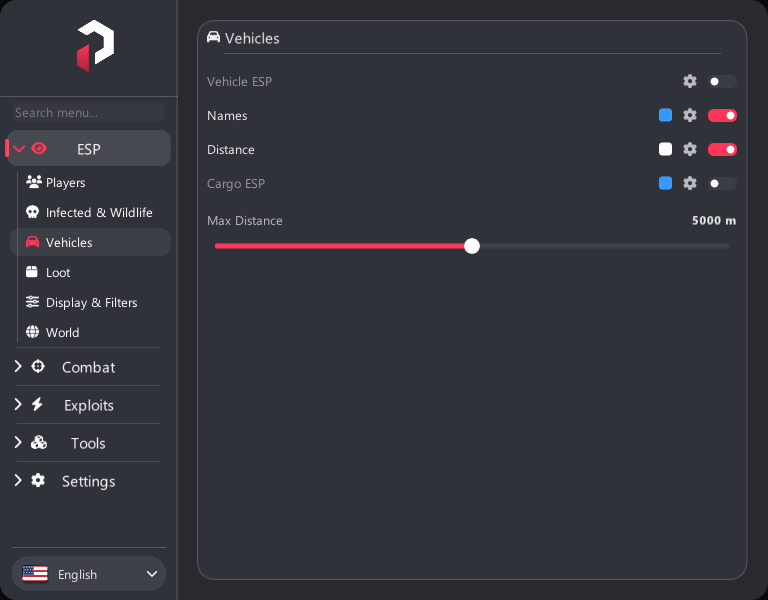Click the "5000 m" distance value

point(714,220)
